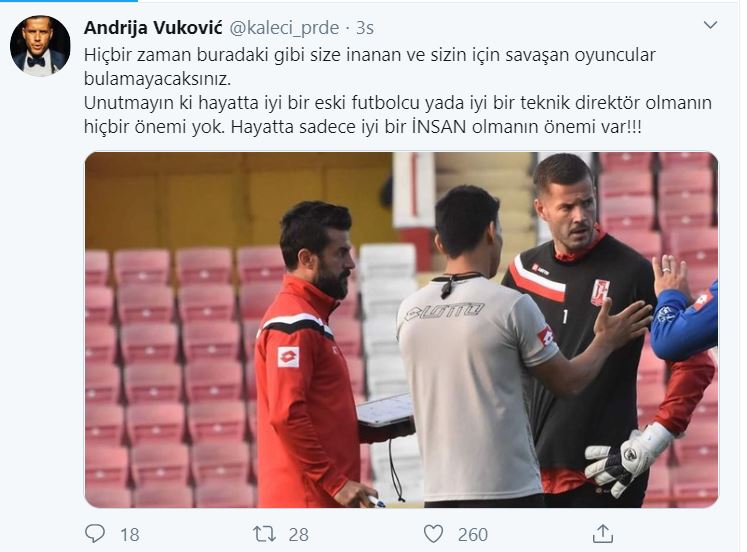Click the blue loading progress bar at top
Image resolution: width=747 pixels, height=552 pixels.
[x=69, y=1]
